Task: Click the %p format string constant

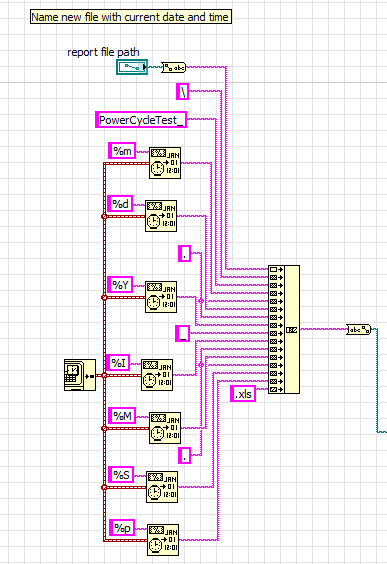Action: [122, 528]
